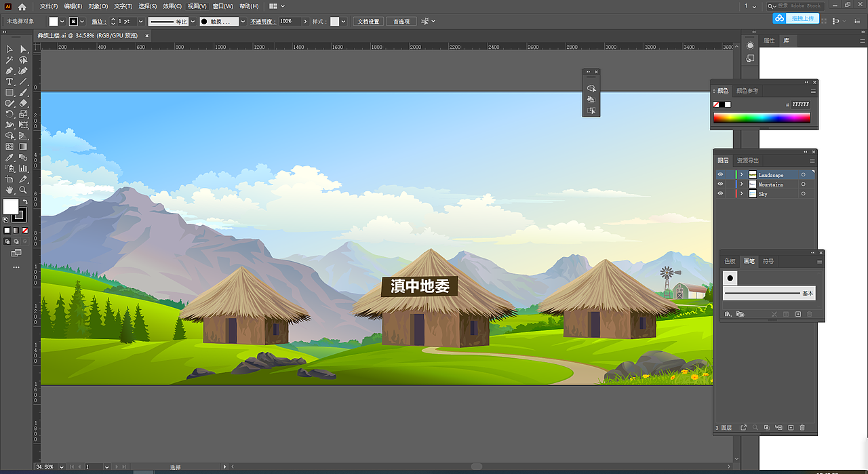Expand the Mountains layer
The height and width of the screenshot is (474, 868).
(x=742, y=184)
